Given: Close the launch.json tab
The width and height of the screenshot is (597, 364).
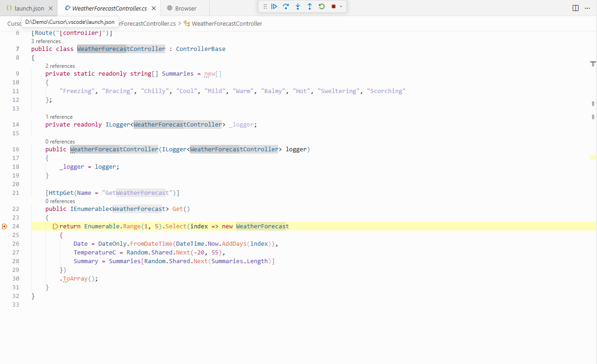Looking at the screenshot, I should (x=50, y=8).
